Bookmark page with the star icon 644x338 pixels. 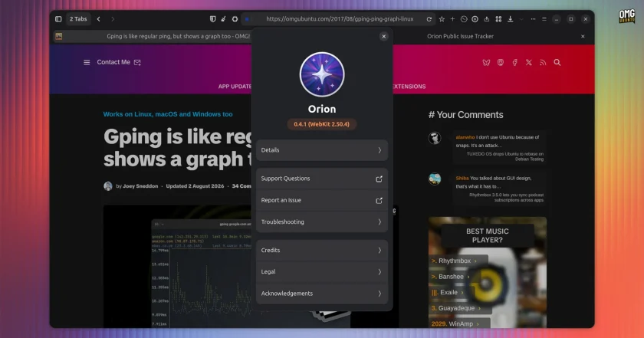[x=442, y=19]
